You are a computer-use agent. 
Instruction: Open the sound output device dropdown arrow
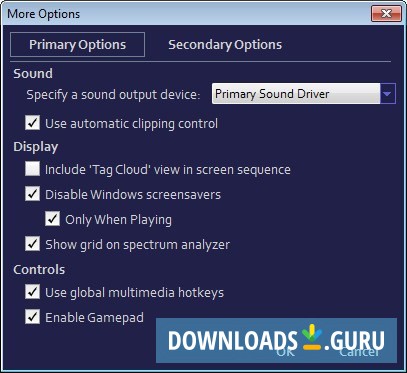coord(387,94)
